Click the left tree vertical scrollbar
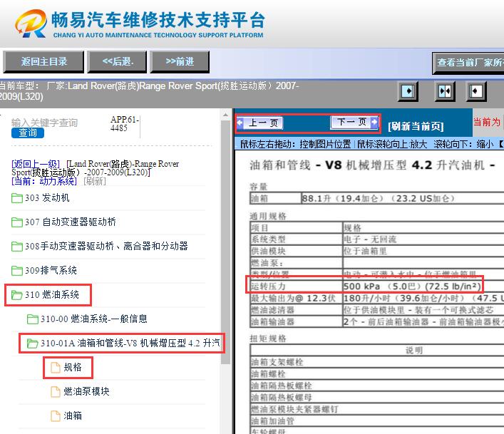Viewport: 504px width, 434px height. [x=226, y=242]
